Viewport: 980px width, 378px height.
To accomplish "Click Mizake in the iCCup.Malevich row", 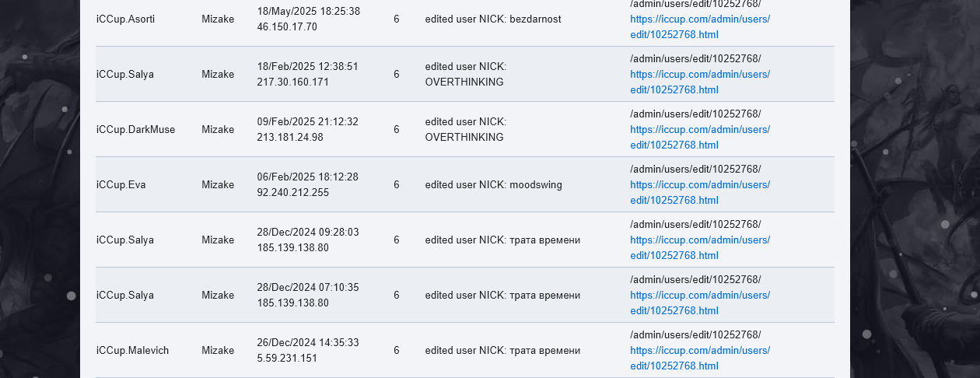I will (218, 350).
